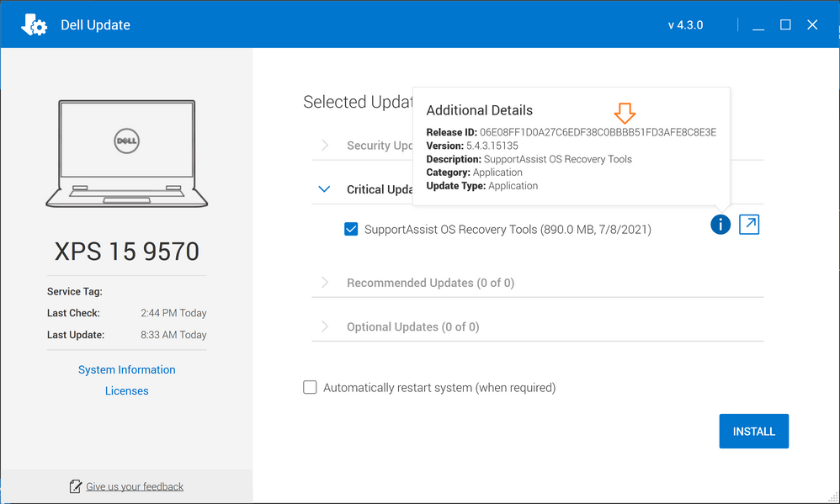Viewport: 840px width, 504px height.
Task: Click the Last Update 8:33 AM Today value
Action: (x=173, y=335)
